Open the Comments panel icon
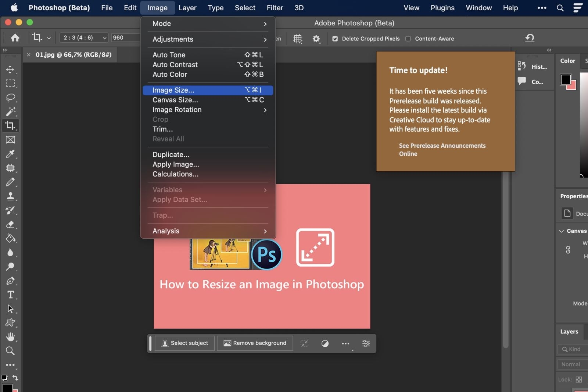 coord(522,81)
